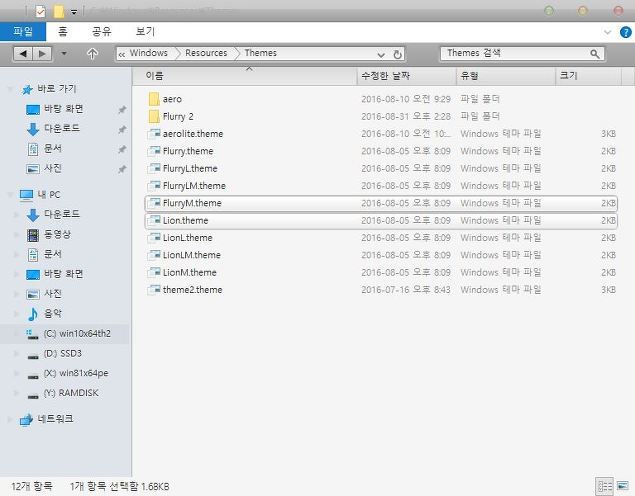Open recent locations dropdown arrow
The image size is (635, 496).
click(x=64, y=53)
